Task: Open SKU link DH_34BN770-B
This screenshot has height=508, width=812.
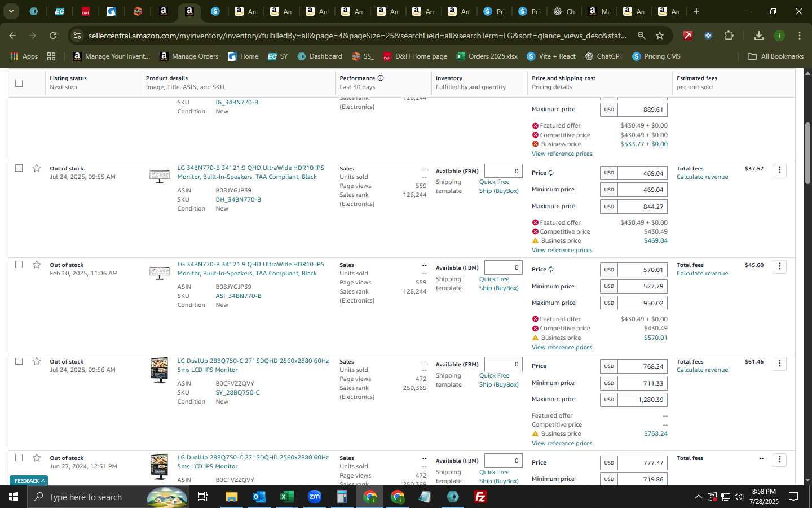Action: pyautogui.click(x=238, y=199)
